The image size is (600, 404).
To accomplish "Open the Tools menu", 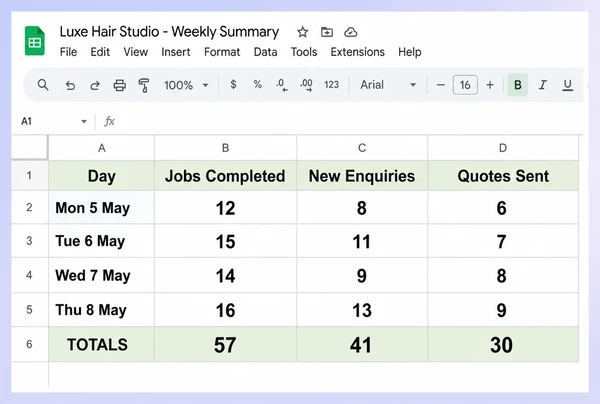I will point(304,52).
